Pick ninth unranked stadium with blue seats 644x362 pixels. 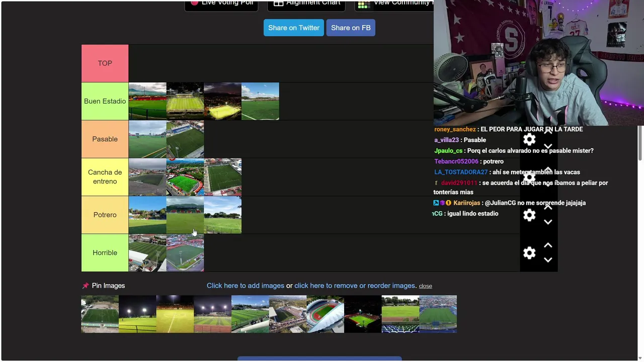coord(400,314)
